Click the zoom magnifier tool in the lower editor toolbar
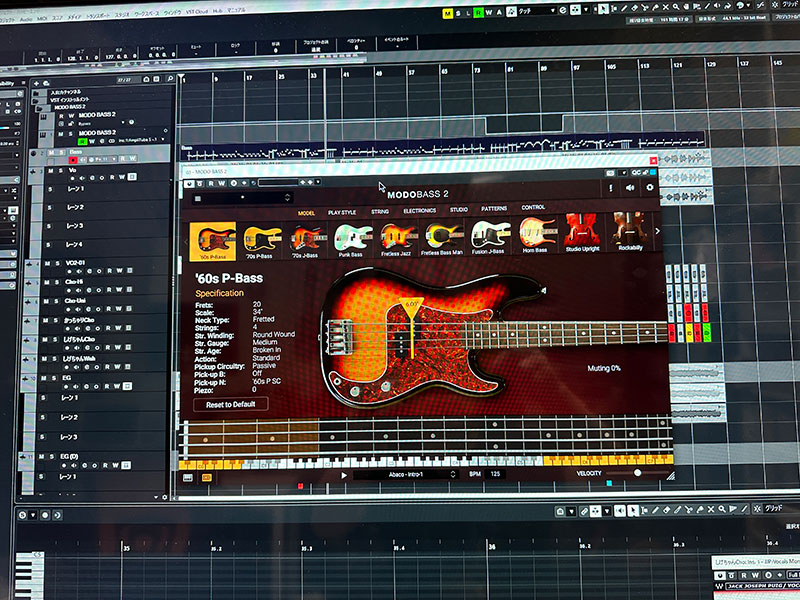The image size is (800, 600). point(722,509)
